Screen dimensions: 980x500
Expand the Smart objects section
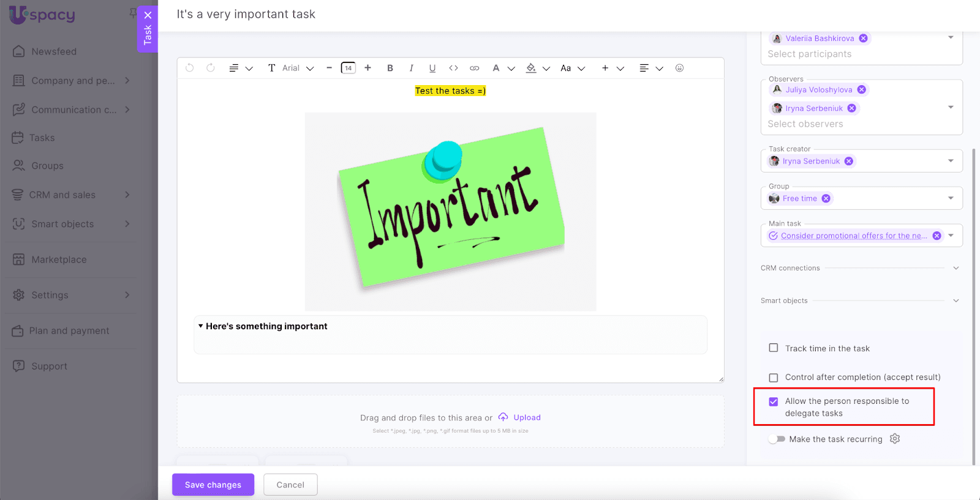point(956,300)
